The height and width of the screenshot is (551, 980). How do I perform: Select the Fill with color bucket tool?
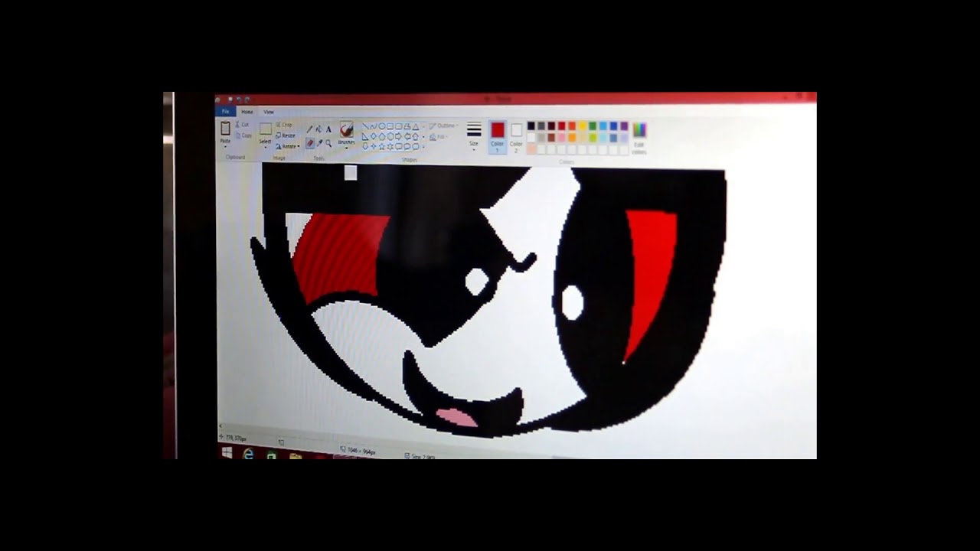tap(319, 129)
